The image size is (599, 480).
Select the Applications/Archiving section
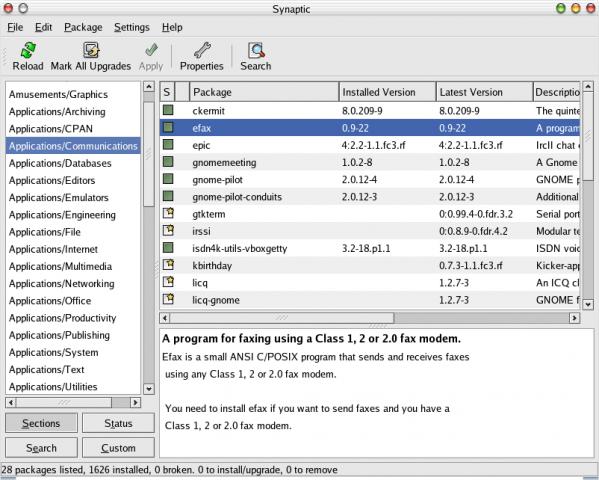(x=73, y=111)
